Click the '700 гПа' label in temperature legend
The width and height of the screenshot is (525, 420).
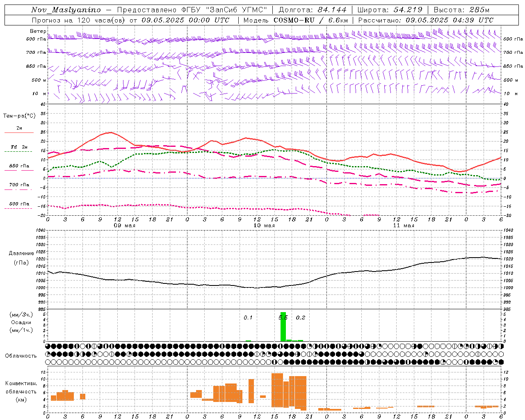click(x=19, y=185)
